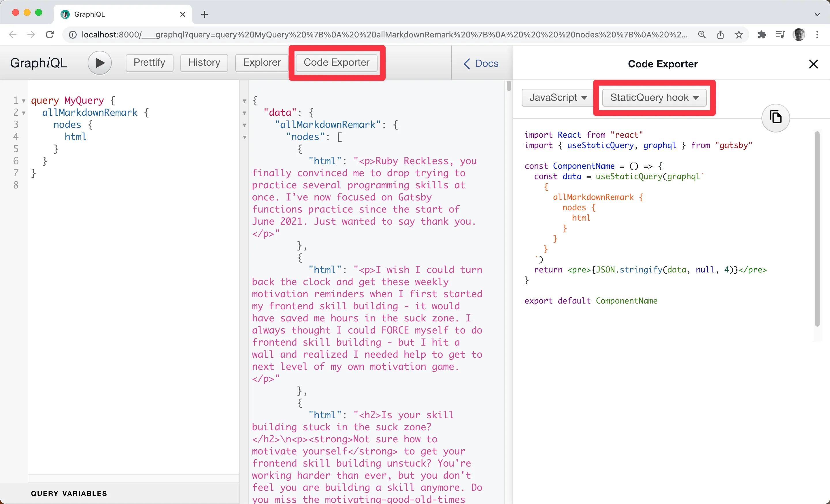Open the JavaScript language dropdown

point(556,97)
